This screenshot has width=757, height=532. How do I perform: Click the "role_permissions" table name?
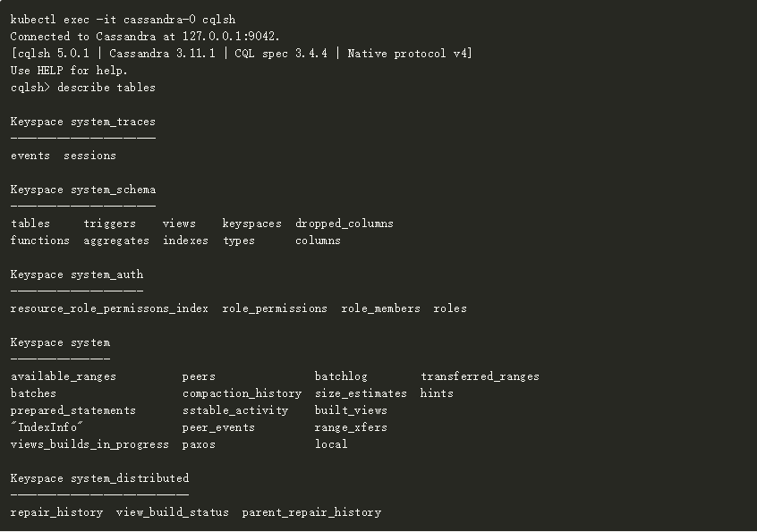(275, 308)
